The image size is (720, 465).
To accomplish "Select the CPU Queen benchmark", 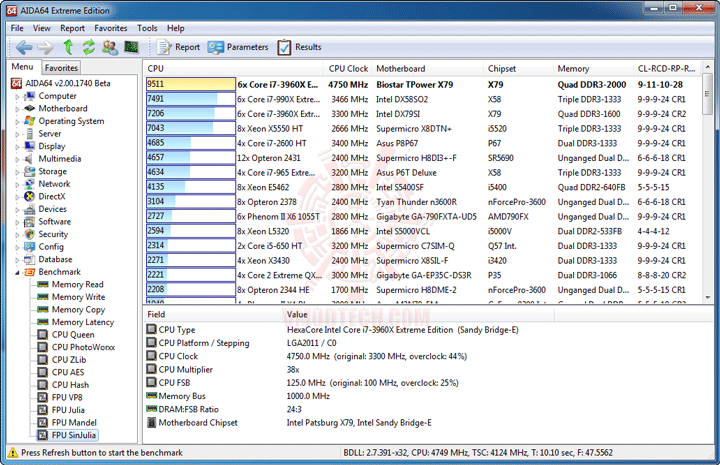I will coord(73,335).
